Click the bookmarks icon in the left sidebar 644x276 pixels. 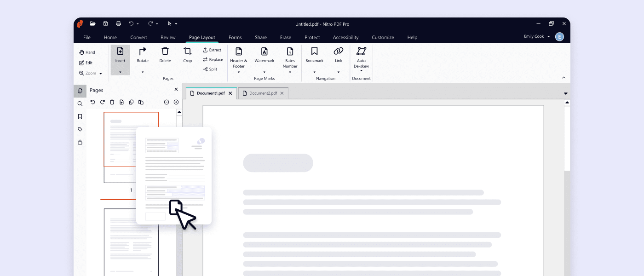[80, 116]
